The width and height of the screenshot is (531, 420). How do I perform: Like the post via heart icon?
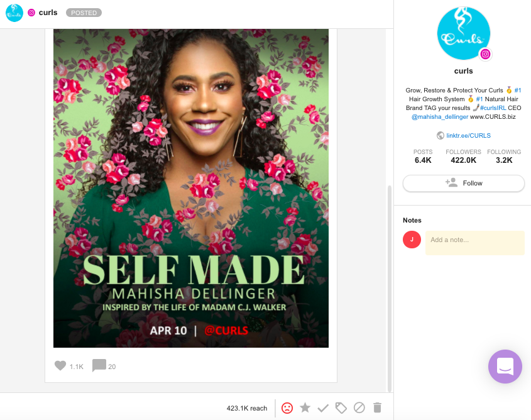coord(60,366)
